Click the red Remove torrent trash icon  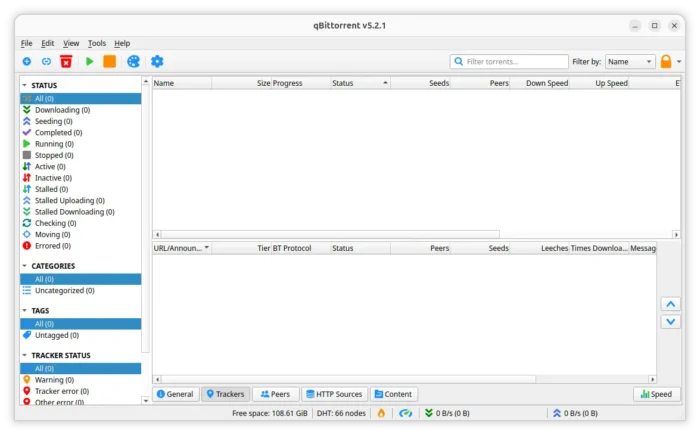click(66, 61)
